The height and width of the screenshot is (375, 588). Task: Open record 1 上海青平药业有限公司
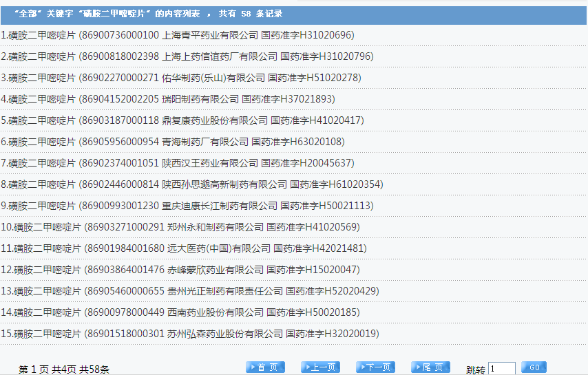178,35
